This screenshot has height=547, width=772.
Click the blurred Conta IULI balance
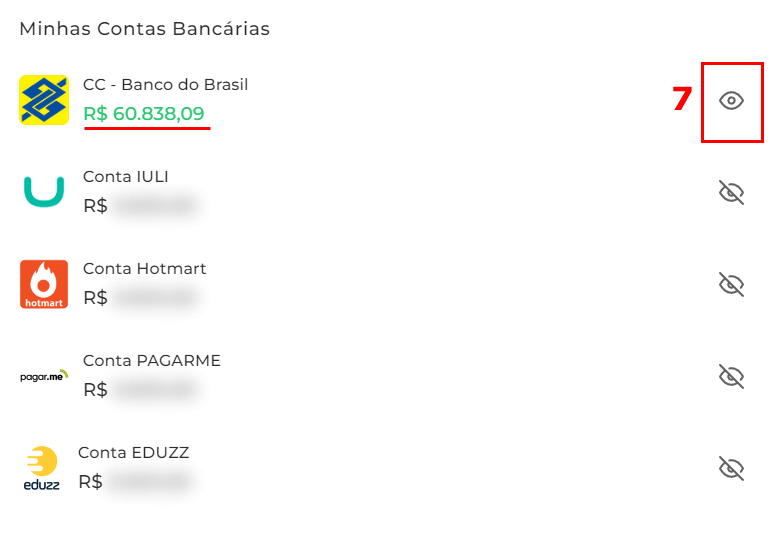tap(154, 206)
